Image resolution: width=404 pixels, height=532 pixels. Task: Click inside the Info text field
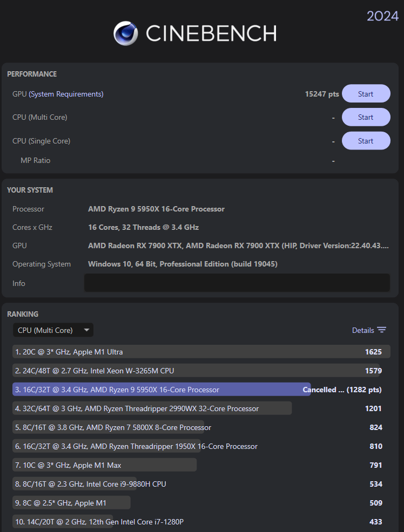237,283
